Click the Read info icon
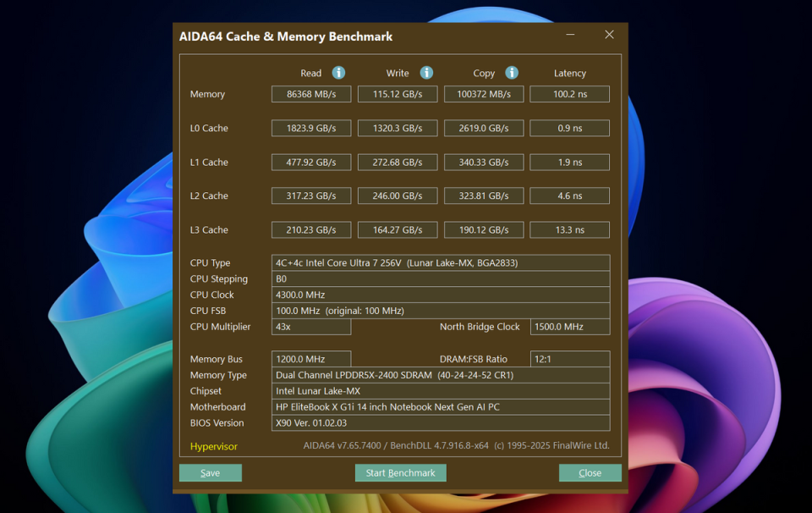 click(x=338, y=73)
